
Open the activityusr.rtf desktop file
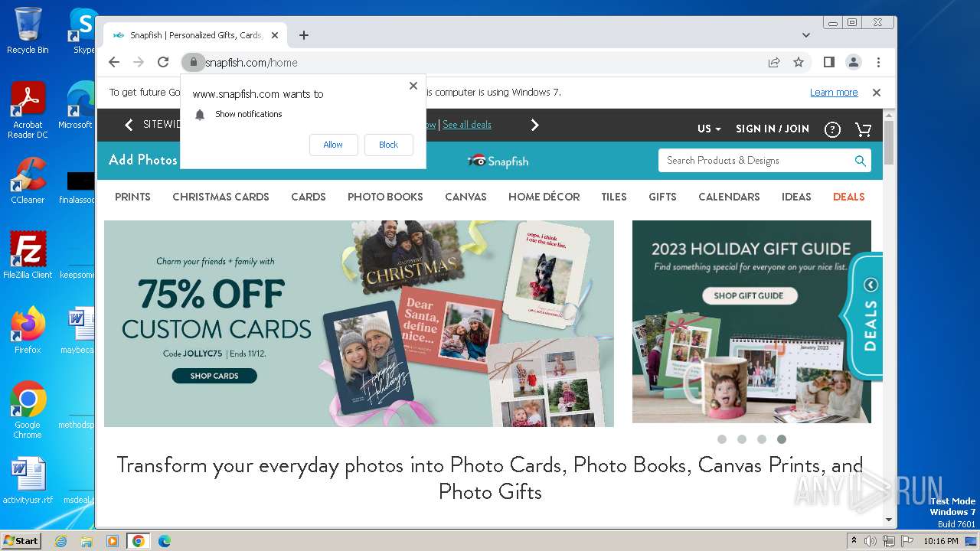(28, 481)
